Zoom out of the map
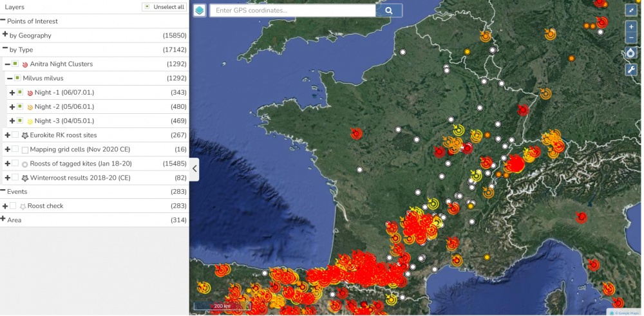 (631, 39)
